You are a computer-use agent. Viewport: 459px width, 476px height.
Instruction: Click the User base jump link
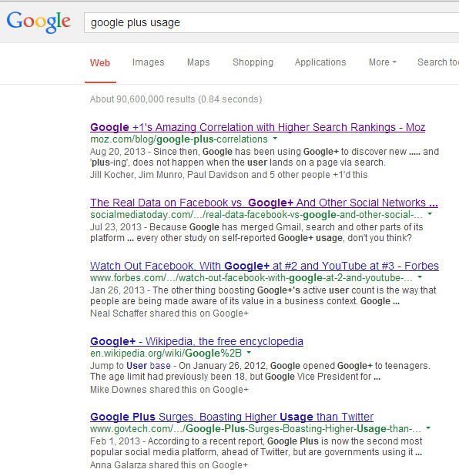tap(149, 366)
